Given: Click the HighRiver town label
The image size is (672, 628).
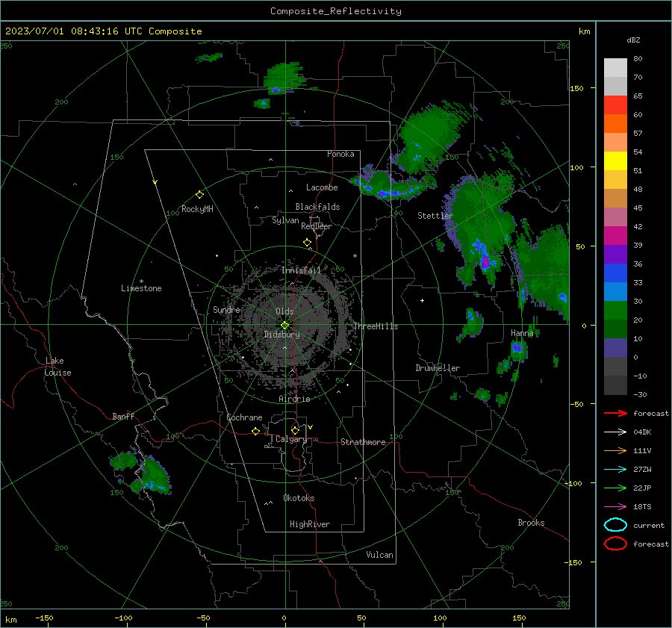Looking at the screenshot, I should click(x=310, y=524).
